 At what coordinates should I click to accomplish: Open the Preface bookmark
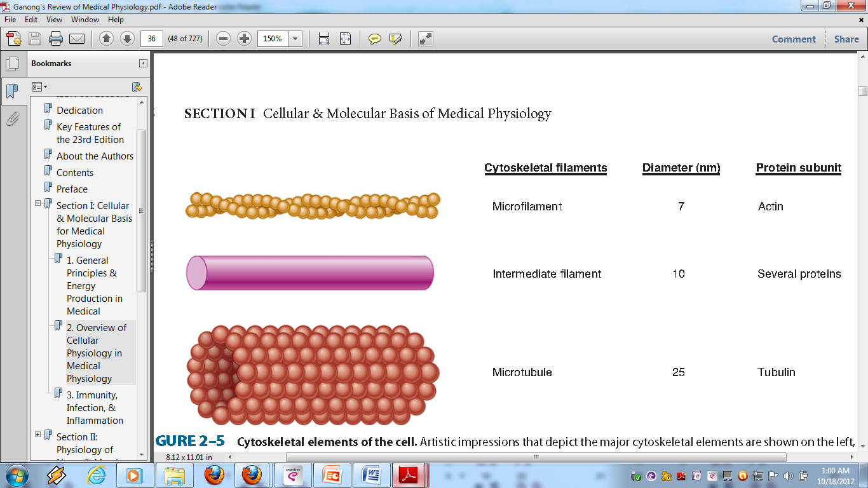point(72,189)
